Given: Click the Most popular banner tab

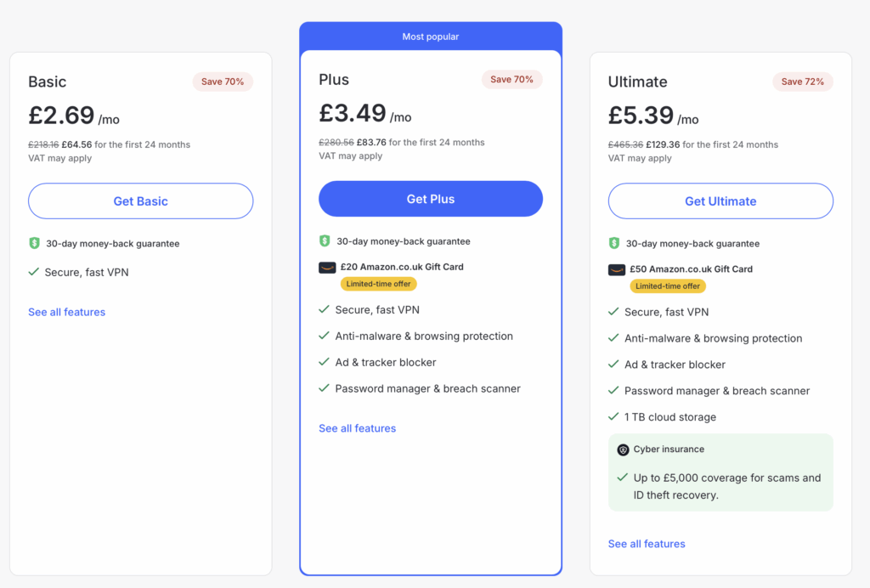Looking at the screenshot, I should coord(431,37).
